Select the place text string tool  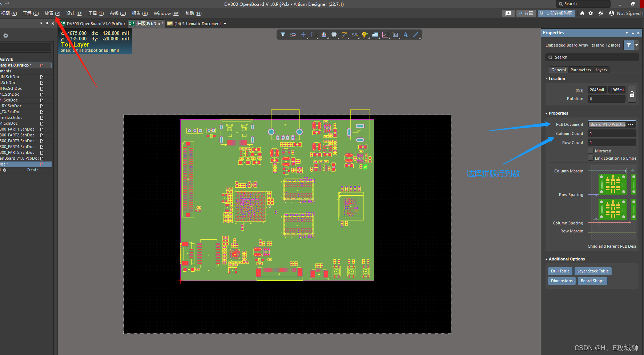coord(406,35)
